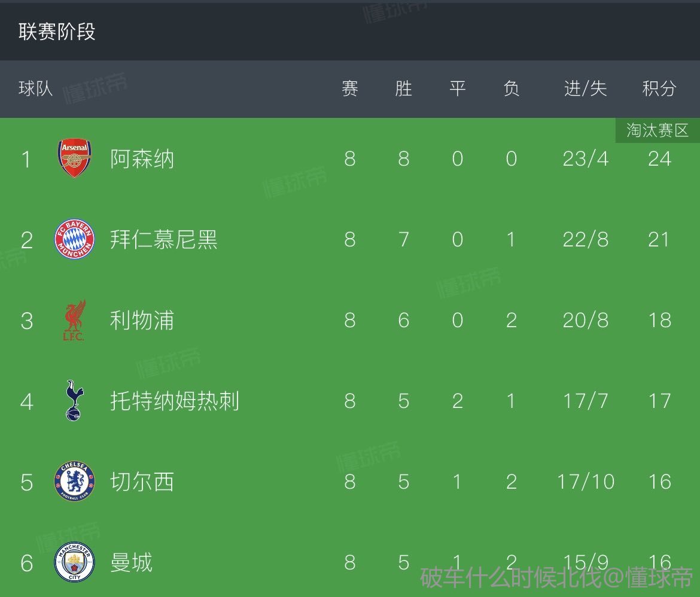Tap the Bayern München club crest
The height and width of the screenshot is (597, 700).
(74, 239)
